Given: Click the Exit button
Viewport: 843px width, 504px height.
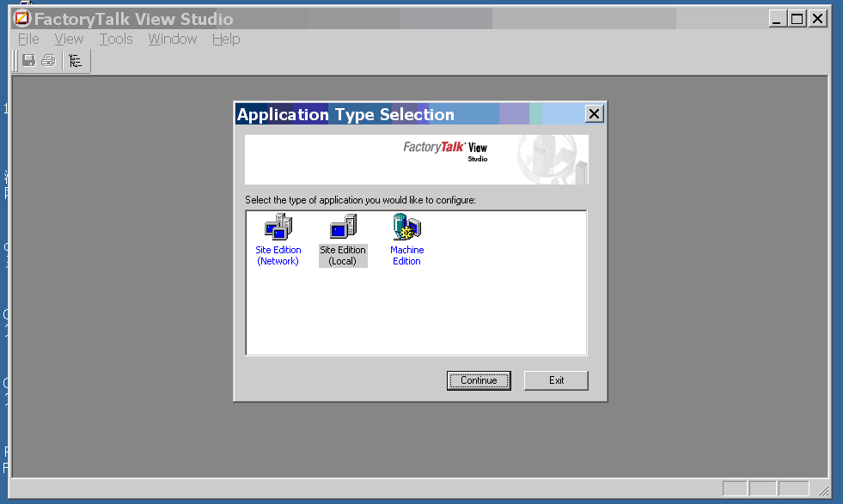Looking at the screenshot, I should [x=557, y=380].
